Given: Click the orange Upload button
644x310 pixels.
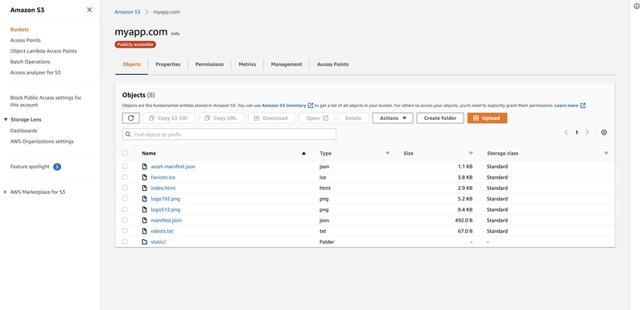Looking at the screenshot, I should (487, 118).
